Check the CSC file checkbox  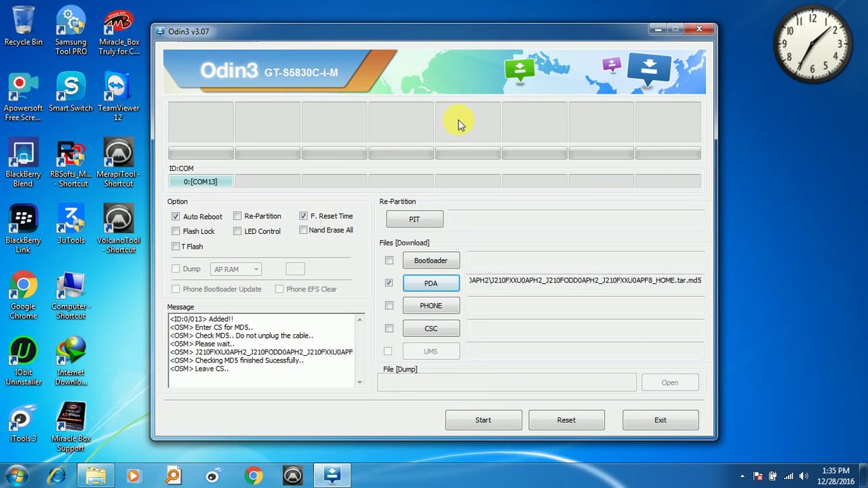(389, 328)
